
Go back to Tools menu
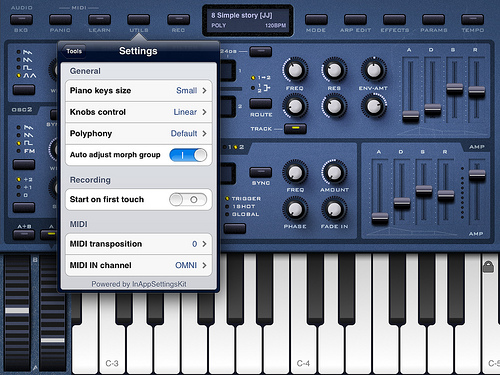click(x=74, y=51)
